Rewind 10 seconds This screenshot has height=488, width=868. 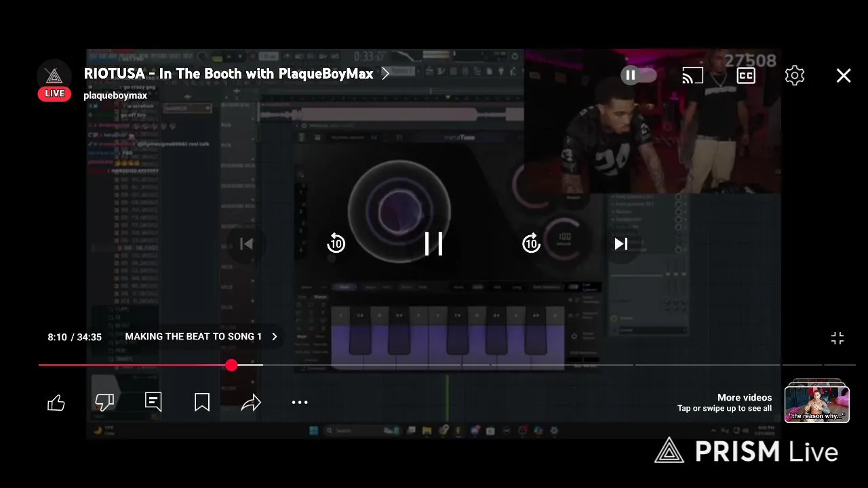(336, 243)
